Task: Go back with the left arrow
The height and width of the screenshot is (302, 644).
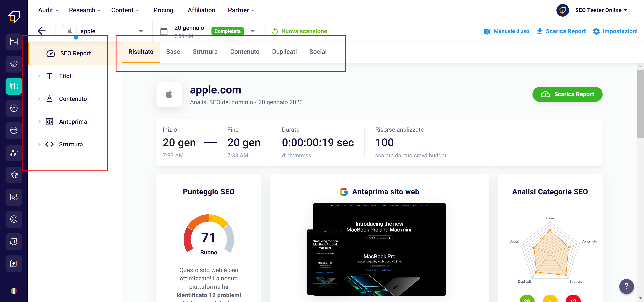Action: coord(41,31)
